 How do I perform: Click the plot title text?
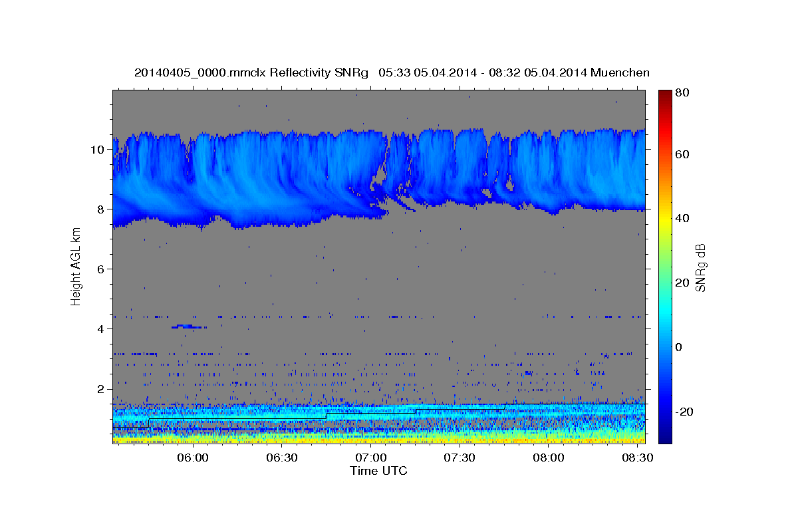tap(392, 72)
